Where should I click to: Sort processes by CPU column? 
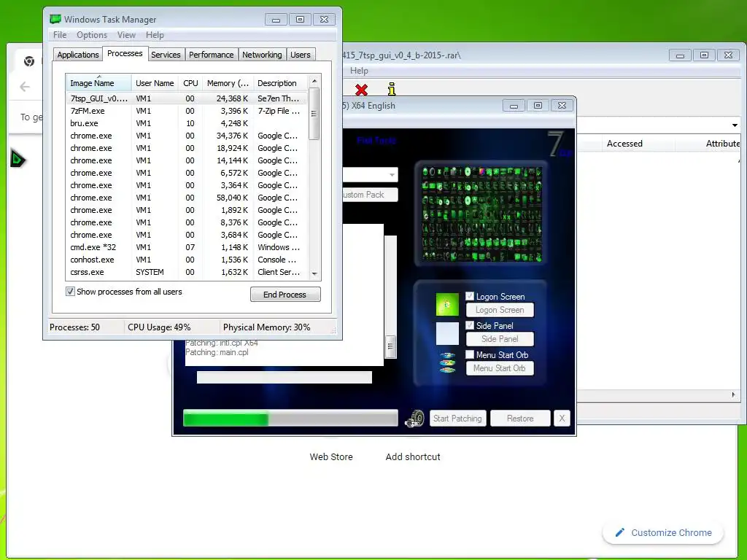tap(190, 83)
